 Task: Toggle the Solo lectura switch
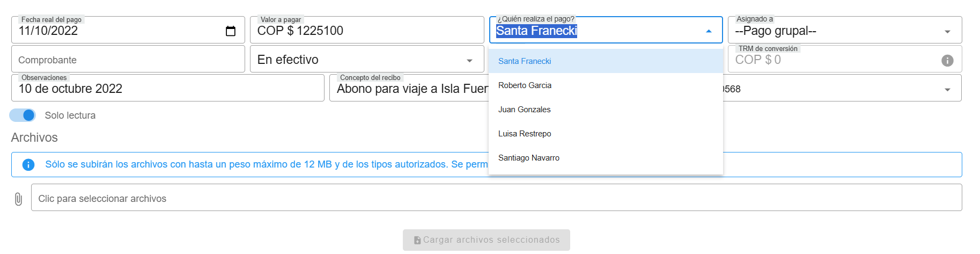click(23, 115)
